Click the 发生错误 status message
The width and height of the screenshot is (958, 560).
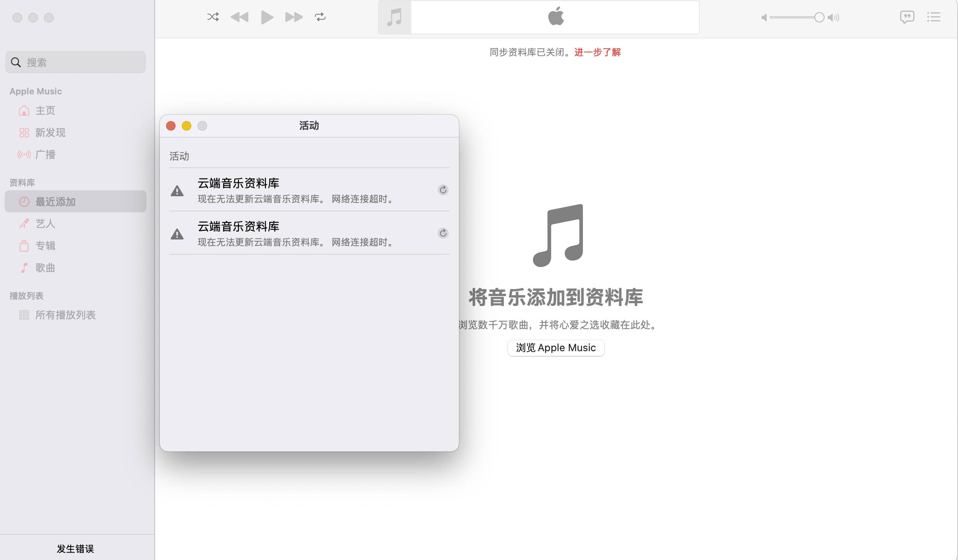tap(75, 549)
